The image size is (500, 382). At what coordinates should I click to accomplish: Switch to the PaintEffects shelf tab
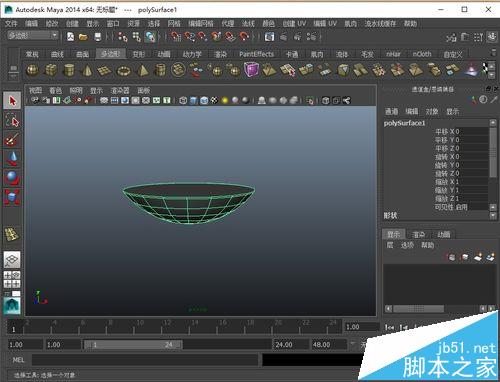pyautogui.click(x=256, y=54)
